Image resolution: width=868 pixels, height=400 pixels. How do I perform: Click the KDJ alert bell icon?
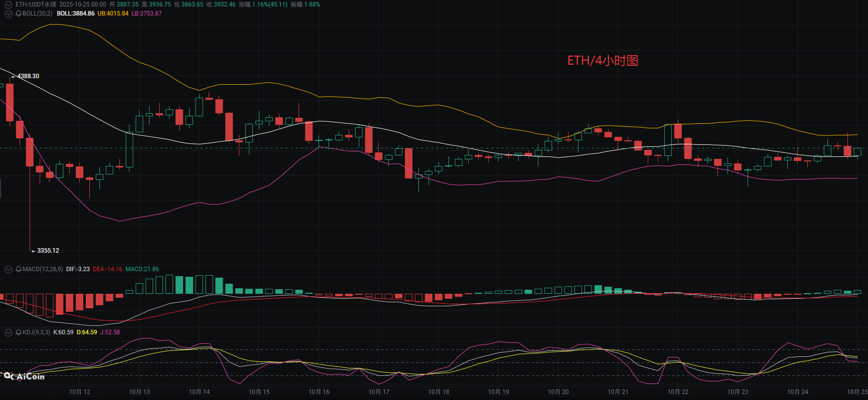19,332
